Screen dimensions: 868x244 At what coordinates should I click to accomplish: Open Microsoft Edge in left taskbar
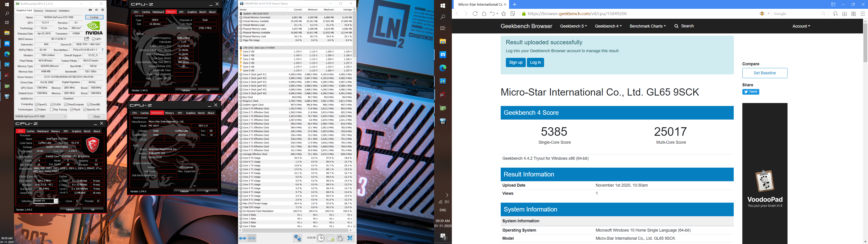[x=7, y=54]
